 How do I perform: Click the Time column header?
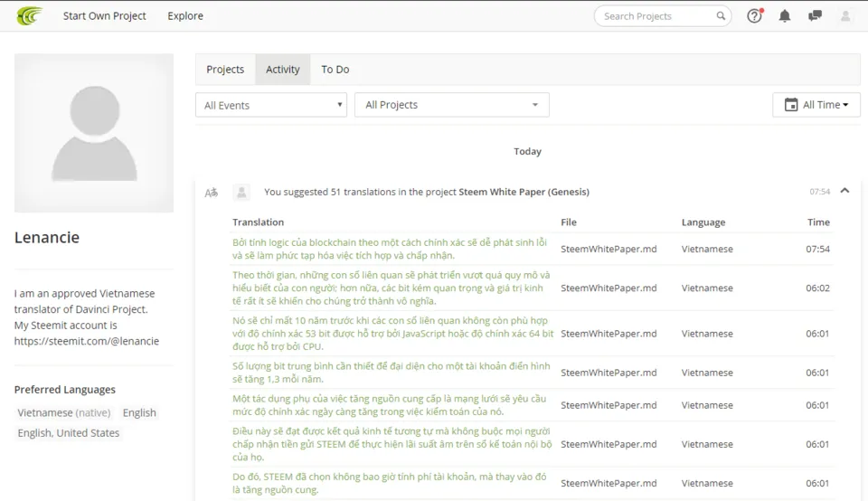tap(818, 222)
